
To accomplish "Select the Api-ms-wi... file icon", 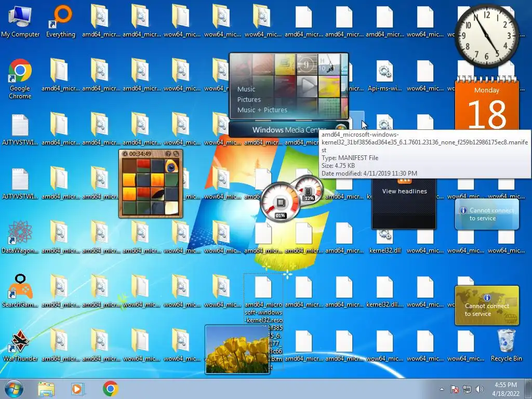I will pos(384,75).
